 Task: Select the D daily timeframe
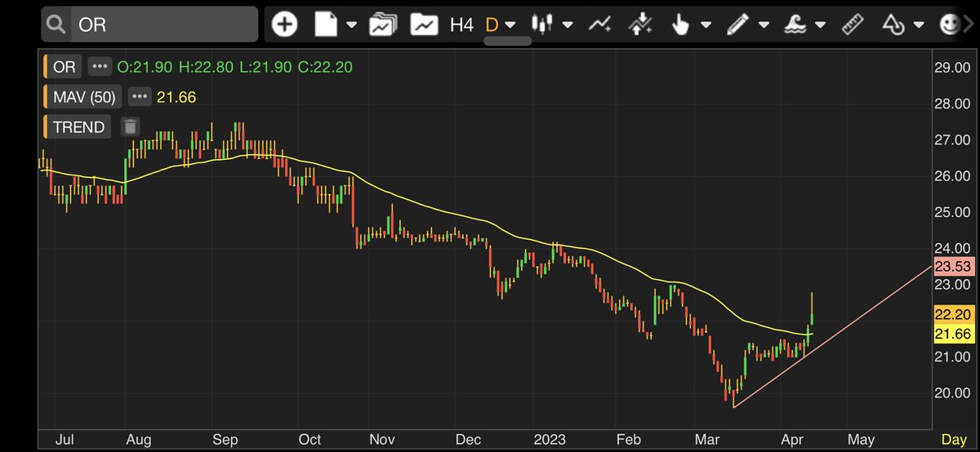point(492,24)
